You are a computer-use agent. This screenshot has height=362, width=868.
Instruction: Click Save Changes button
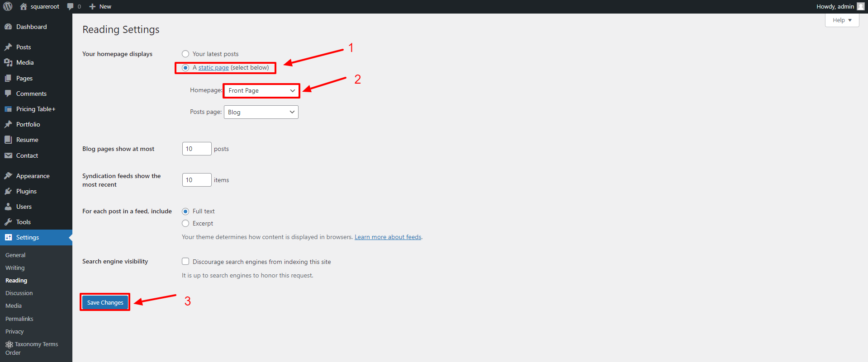(105, 302)
